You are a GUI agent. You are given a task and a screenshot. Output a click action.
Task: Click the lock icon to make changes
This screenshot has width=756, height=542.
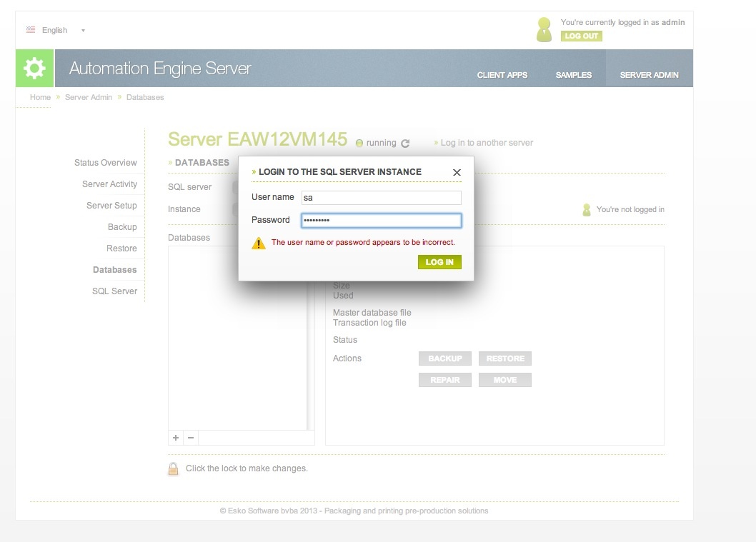coord(173,468)
